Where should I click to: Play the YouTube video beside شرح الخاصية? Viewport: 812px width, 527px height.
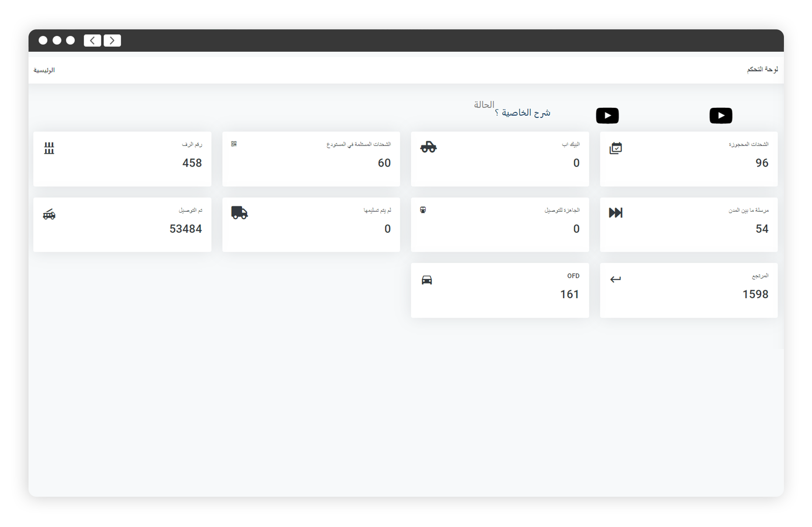[607, 116]
